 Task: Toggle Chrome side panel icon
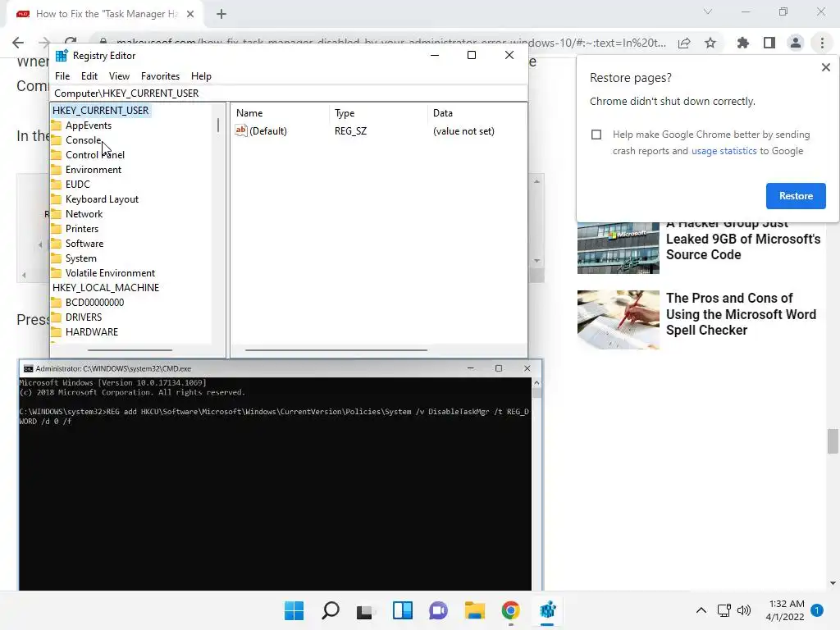769,43
